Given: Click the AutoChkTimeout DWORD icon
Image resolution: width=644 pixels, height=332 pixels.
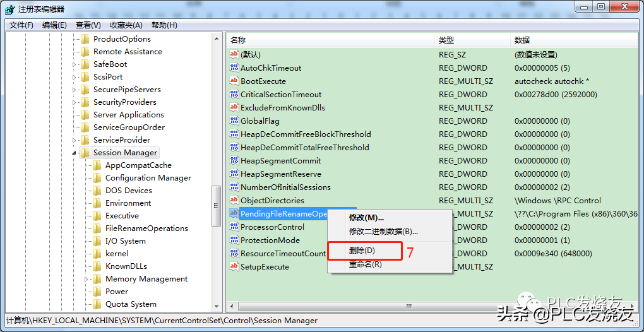Looking at the screenshot, I should tap(234, 68).
